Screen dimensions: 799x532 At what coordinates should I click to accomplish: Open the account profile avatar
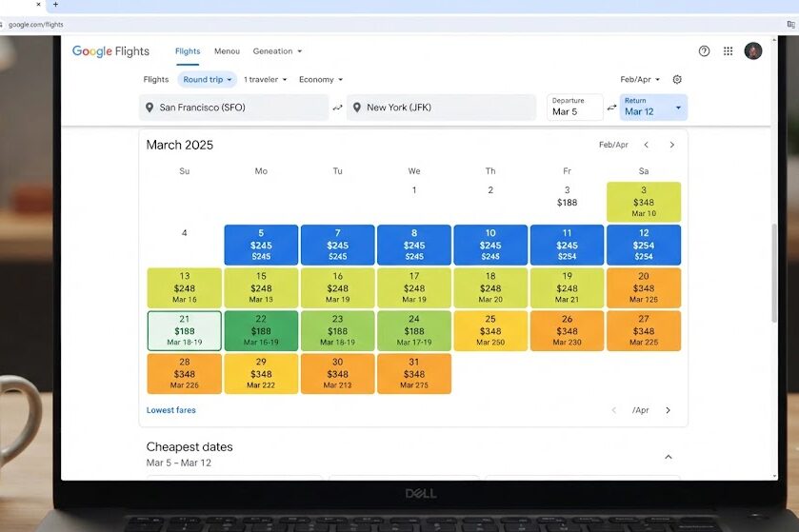pyautogui.click(x=752, y=50)
